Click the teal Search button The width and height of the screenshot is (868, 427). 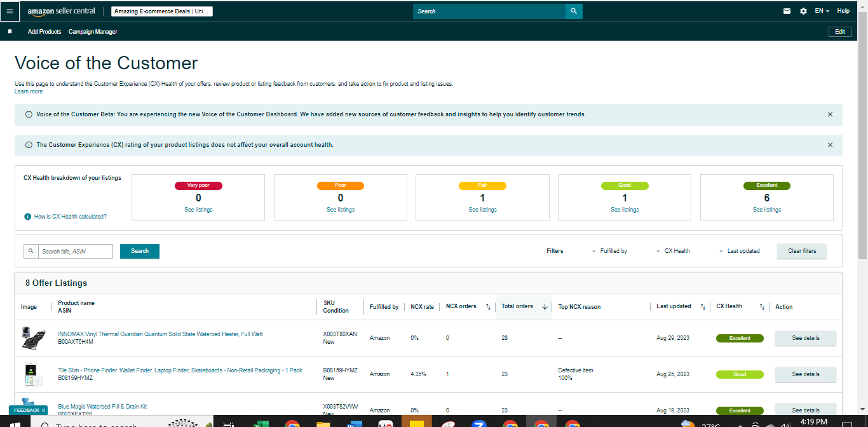tap(140, 251)
